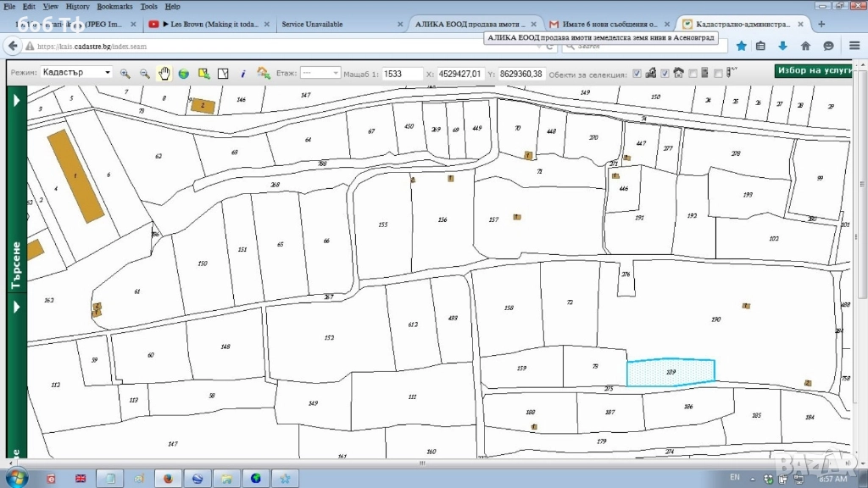
Task: Uncheck the first selection objects checkbox
Action: tap(637, 74)
